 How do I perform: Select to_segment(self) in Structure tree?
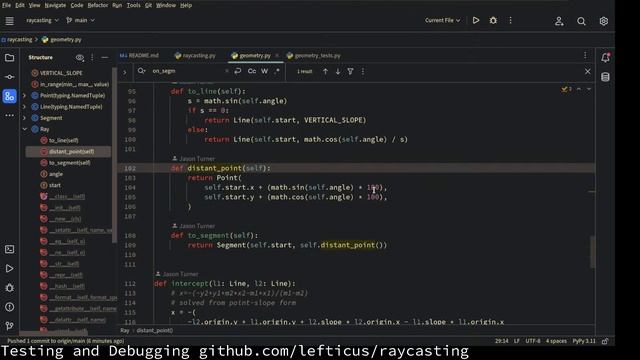tap(68, 163)
